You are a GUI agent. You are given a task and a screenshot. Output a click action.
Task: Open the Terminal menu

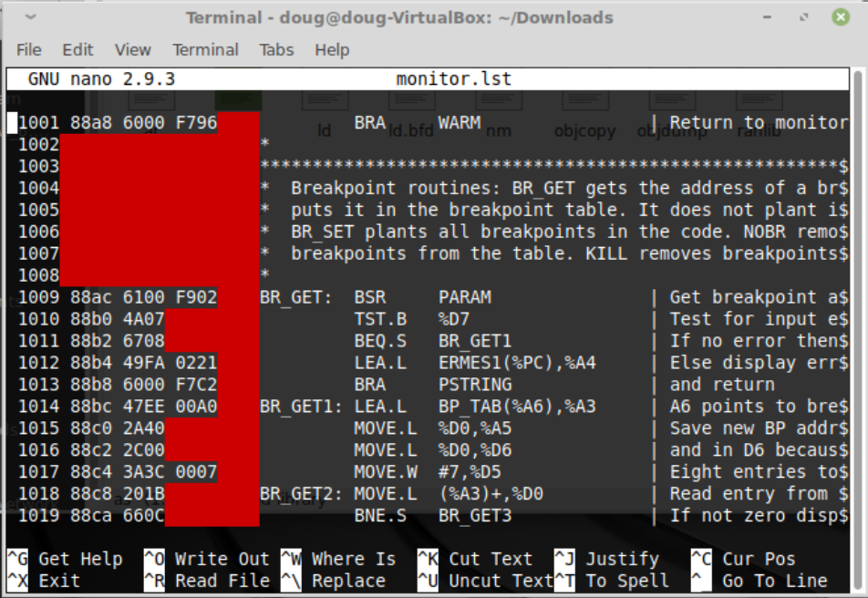coord(205,50)
